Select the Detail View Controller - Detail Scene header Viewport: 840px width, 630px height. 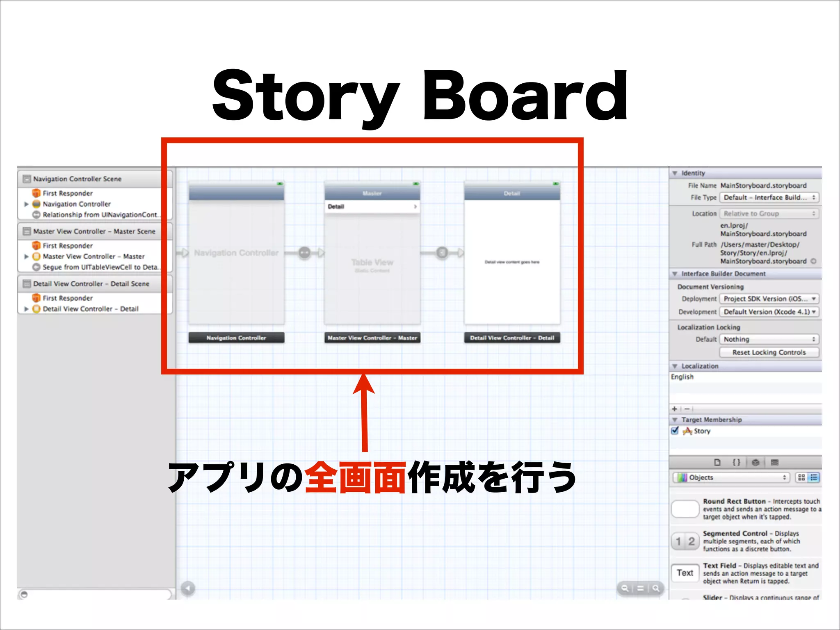pos(91,284)
